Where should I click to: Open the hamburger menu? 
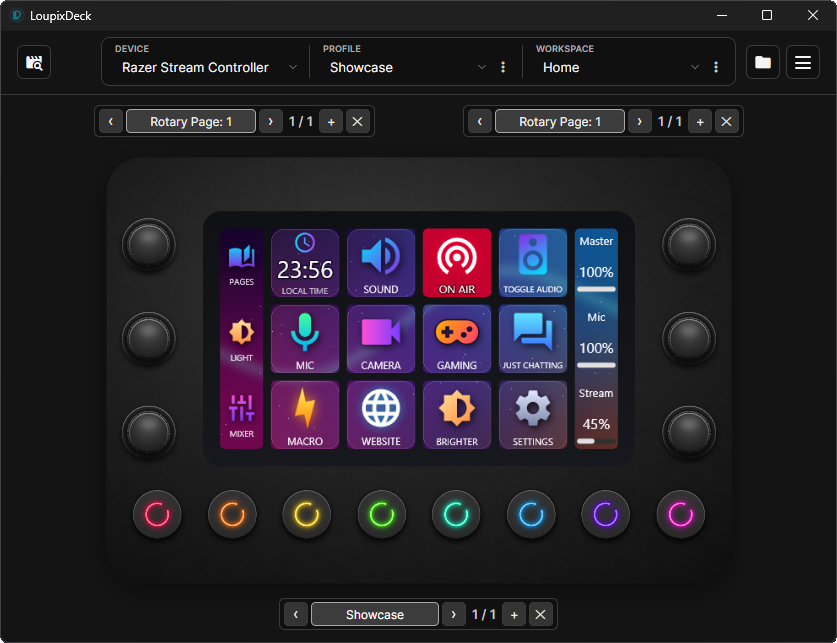pyautogui.click(x=803, y=62)
